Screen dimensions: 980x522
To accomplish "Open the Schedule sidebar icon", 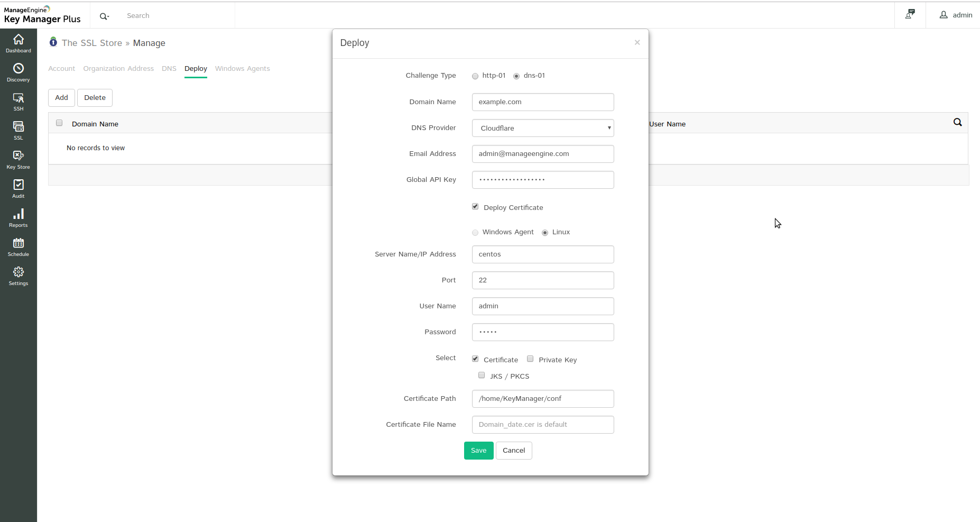I will (x=19, y=247).
